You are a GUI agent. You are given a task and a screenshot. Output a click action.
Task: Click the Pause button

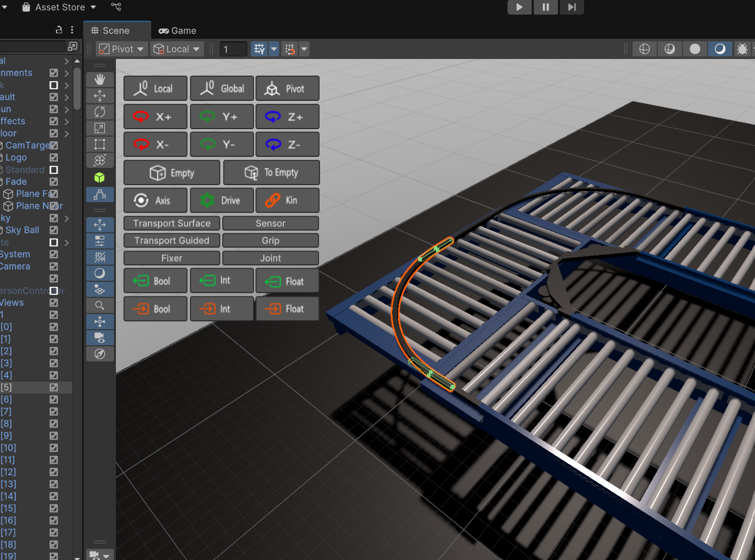(x=546, y=7)
